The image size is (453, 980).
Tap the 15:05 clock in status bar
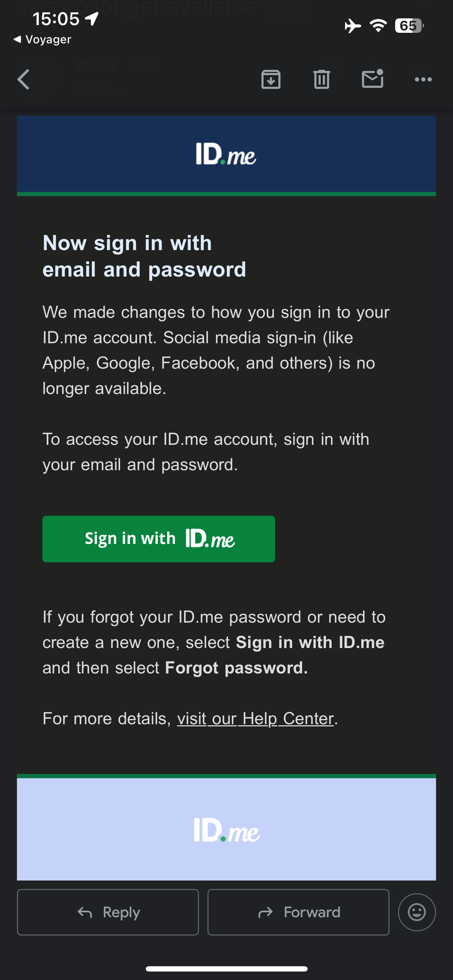coord(56,19)
